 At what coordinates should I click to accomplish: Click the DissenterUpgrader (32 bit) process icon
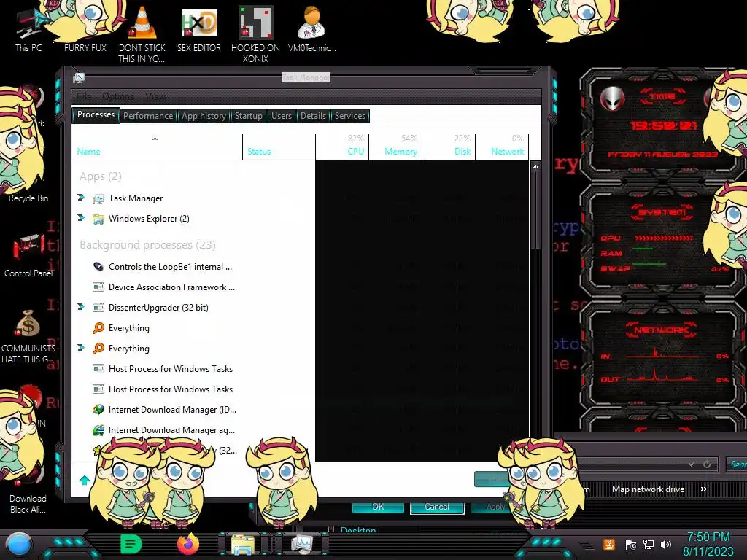[98, 308]
